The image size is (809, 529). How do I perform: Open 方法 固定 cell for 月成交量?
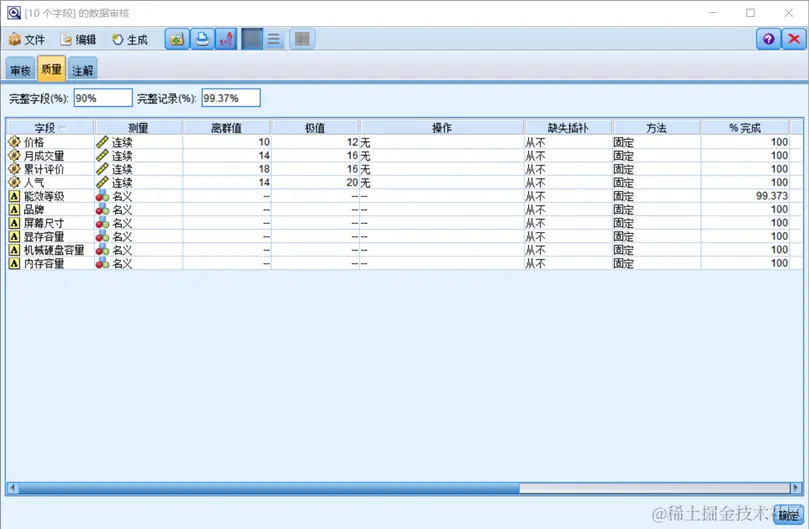coord(656,155)
